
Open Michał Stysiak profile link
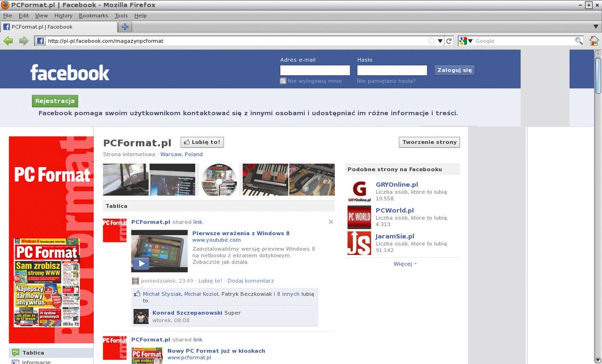point(162,294)
